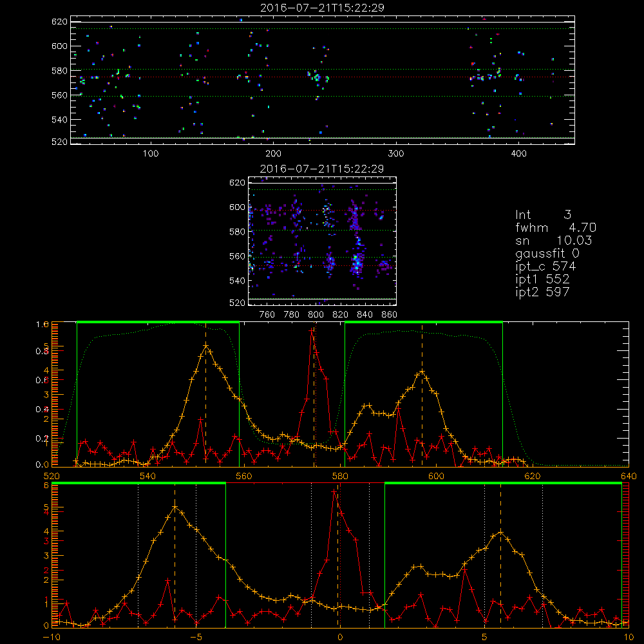
Task: Click the x-axis label '400' of top image
Action: (x=518, y=154)
